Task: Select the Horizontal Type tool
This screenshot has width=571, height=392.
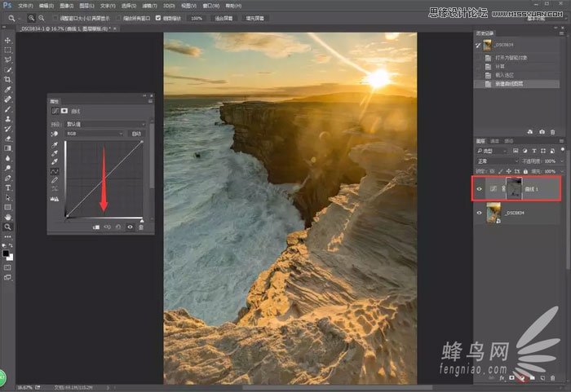Action: pyautogui.click(x=7, y=187)
